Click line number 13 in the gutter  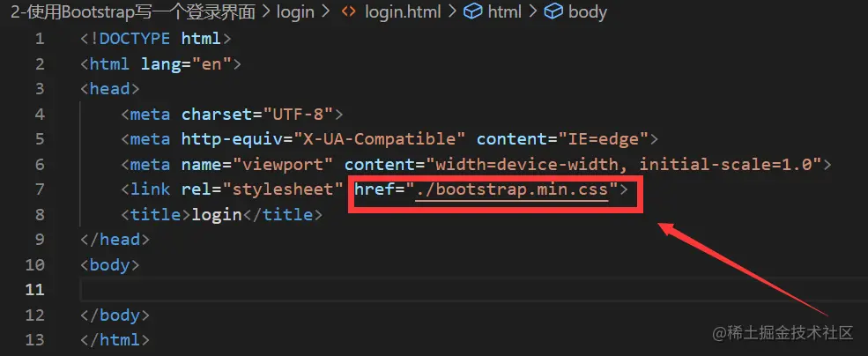(x=34, y=339)
